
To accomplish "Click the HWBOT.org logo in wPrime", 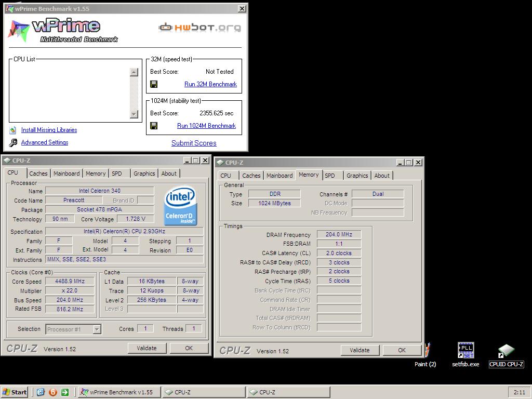I will click(x=200, y=28).
